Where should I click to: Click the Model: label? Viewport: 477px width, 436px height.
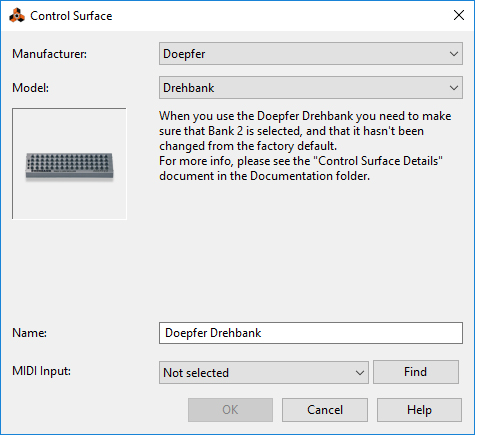click(x=31, y=88)
